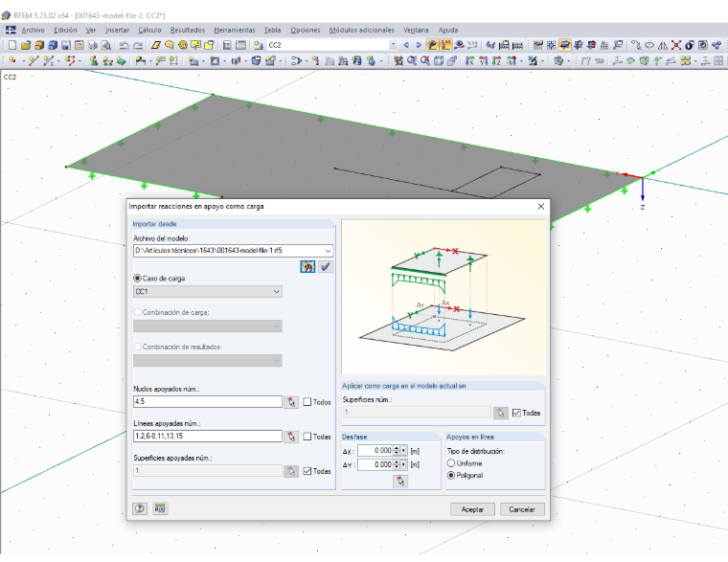
Task: Open the Insertar menu
Action: pos(117,31)
